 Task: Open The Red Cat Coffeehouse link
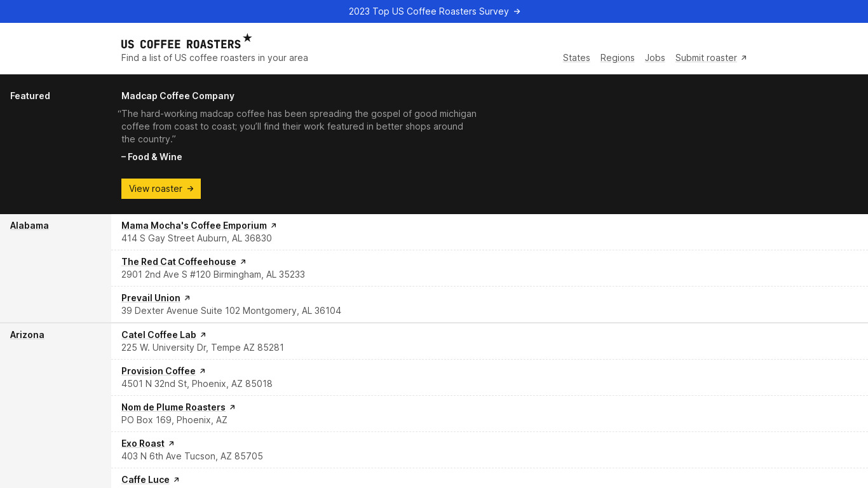[179, 262]
